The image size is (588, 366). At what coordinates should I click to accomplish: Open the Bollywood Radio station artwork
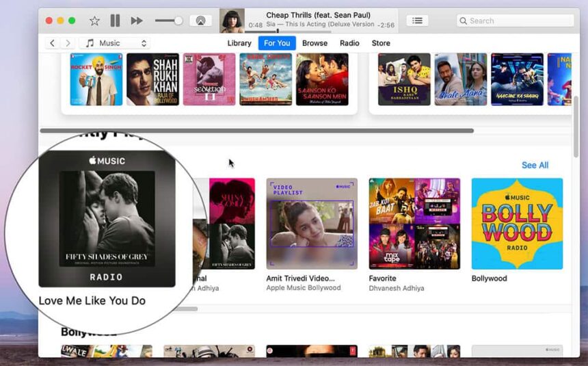coord(517,224)
